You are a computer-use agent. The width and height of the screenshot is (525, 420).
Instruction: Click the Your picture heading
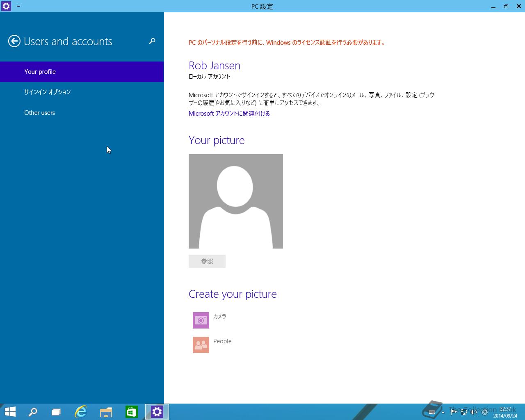click(x=217, y=140)
